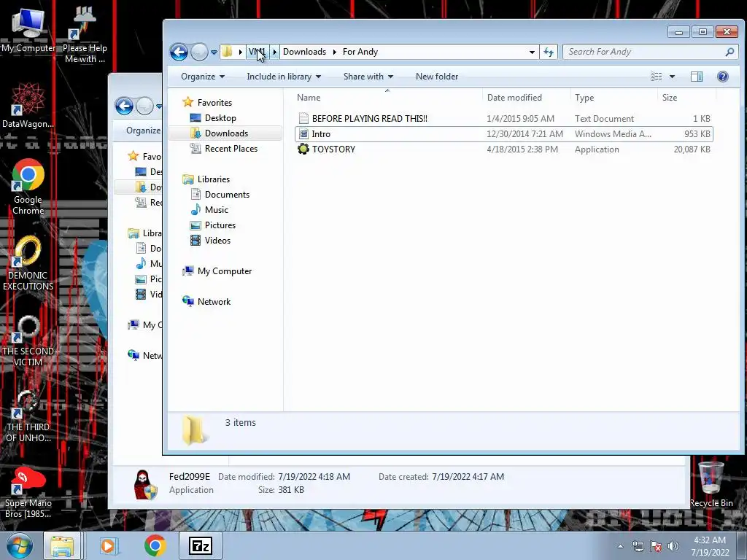Image resolution: width=747 pixels, height=560 pixels.
Task: Click the Fed2099E application icon in details pane
Action: (145, 484)
